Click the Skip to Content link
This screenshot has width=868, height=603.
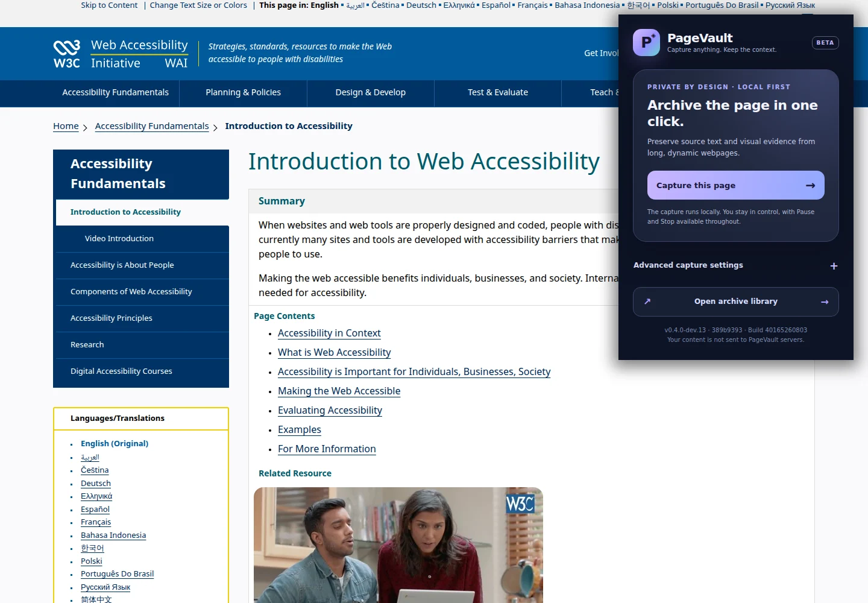coord(109,5)
